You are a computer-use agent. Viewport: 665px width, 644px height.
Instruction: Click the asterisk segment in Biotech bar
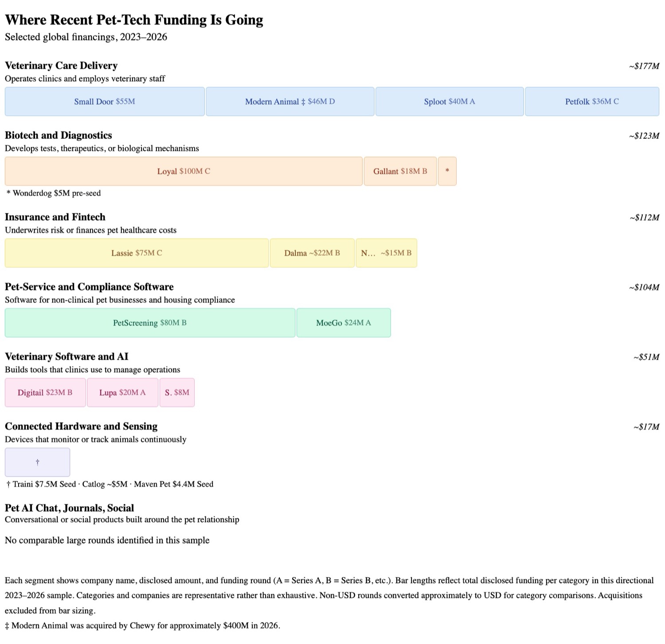coord(447,171)
